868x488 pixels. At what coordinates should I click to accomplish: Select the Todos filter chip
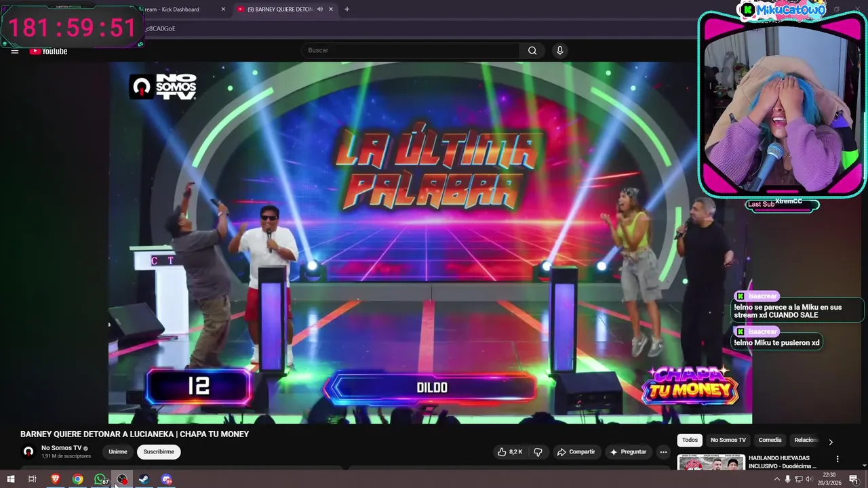point(690,440)
